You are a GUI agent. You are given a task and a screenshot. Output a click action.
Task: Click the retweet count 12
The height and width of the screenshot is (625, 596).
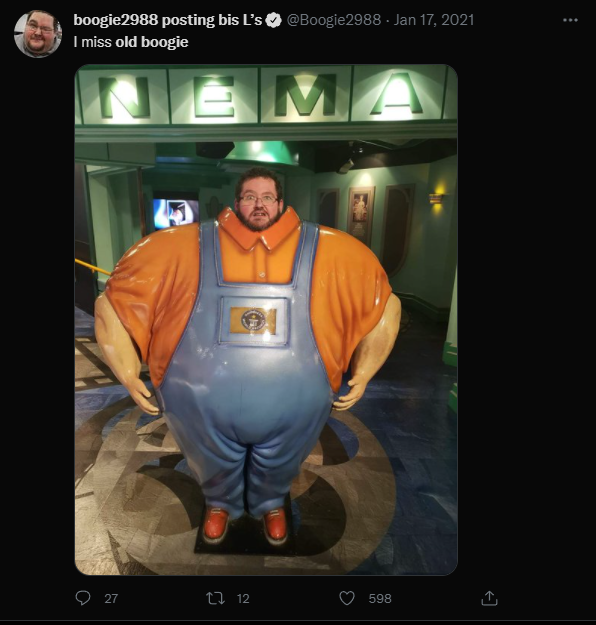click(243, 598)
